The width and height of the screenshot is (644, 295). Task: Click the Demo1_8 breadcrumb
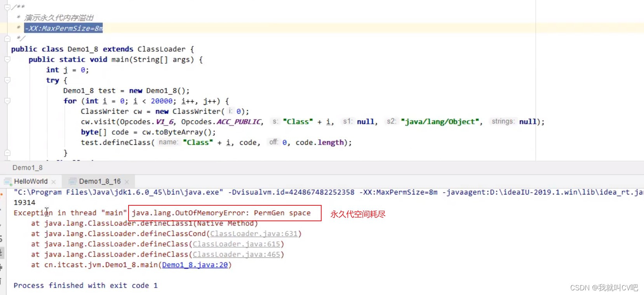pos(28,168)
